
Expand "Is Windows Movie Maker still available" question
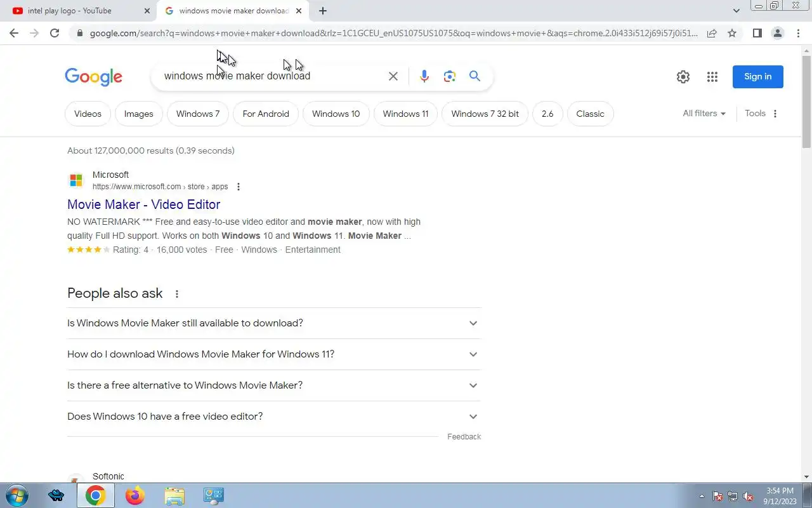274,323
